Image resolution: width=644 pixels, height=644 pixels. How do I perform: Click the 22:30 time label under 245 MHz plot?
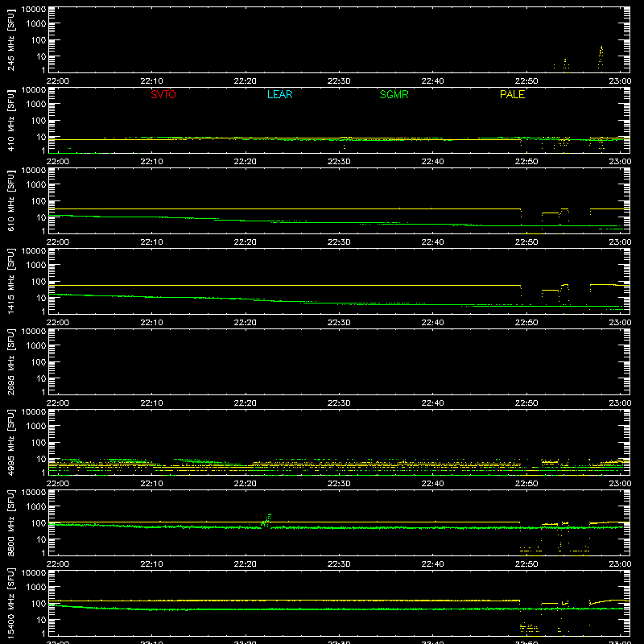(x=339, y=81)
